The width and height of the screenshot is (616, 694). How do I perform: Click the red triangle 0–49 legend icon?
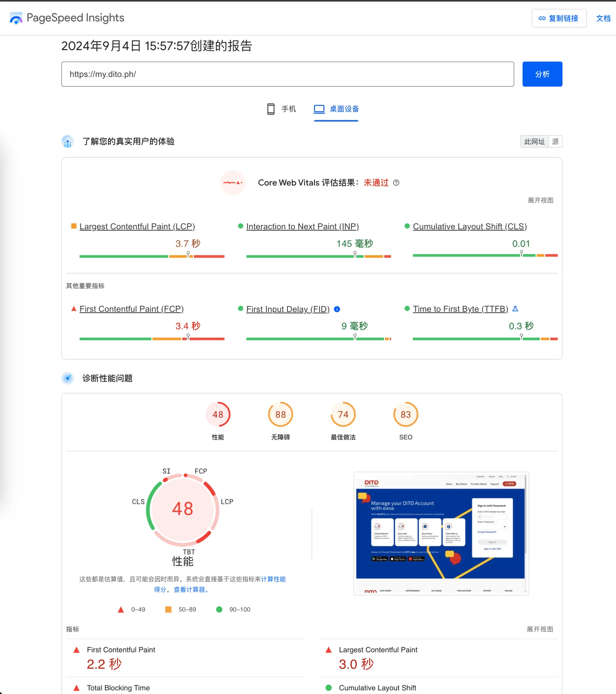(121, 610)
